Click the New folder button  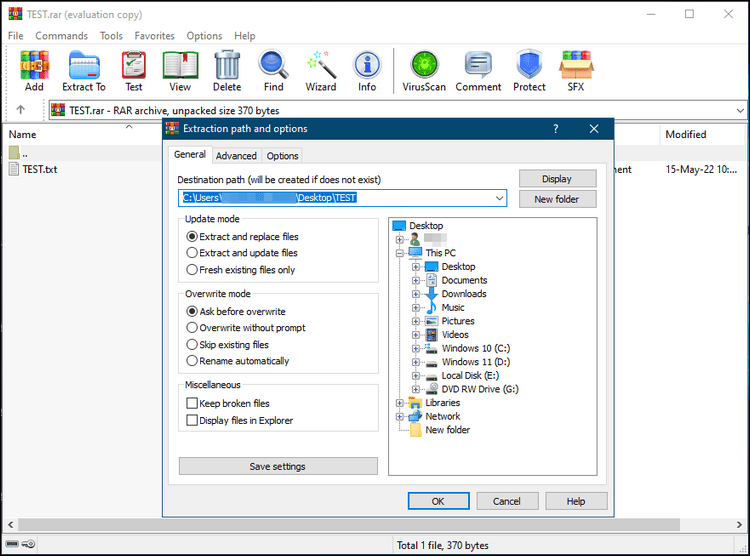click(x=557, y=200)
